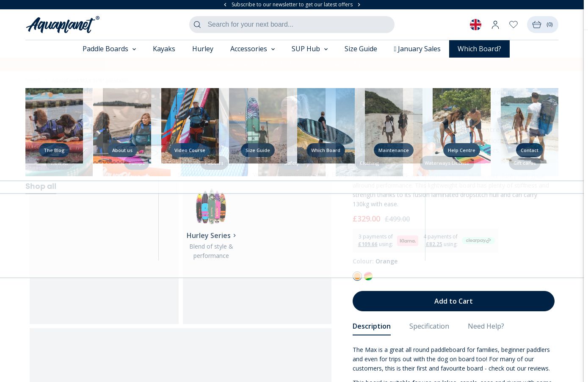Image resolution: width=588 pixels, height=382 pixels.
Task: Open the user account icon
Action: coord(495,25)
